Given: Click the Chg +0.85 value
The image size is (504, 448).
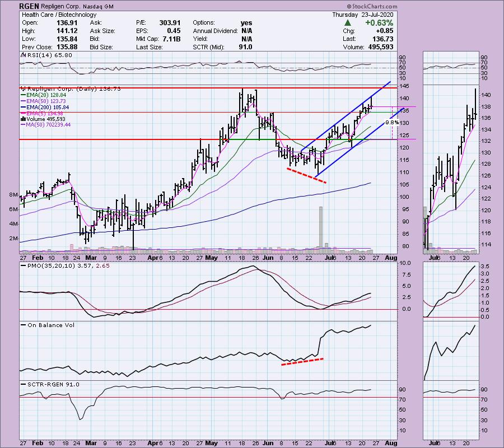Looking at the screenshot, I should pyautogui.click(x=385, y=31).
